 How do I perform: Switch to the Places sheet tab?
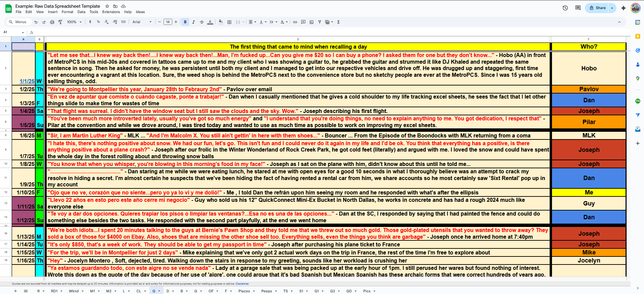tap(244, 291)
